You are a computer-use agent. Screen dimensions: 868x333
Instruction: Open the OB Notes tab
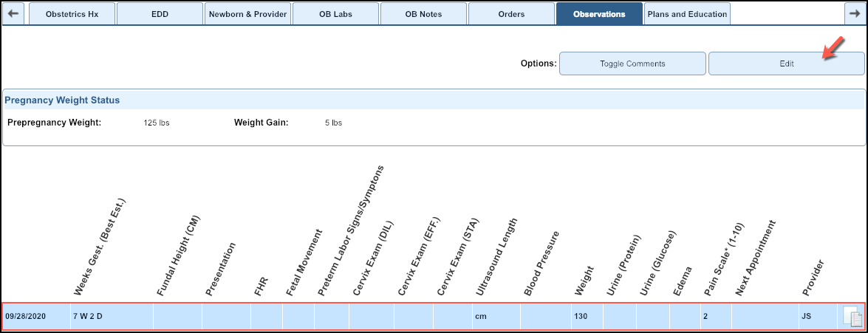[423, 14]
